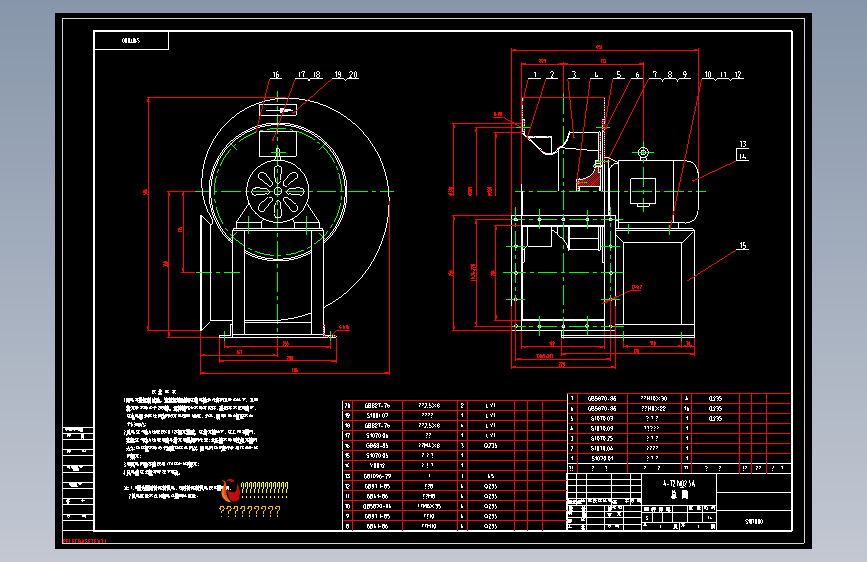The height and width of the screenshot is (562, 867).
Task: Select S1070.05 in parts list row 15
Action: click(x=377, y=455)
